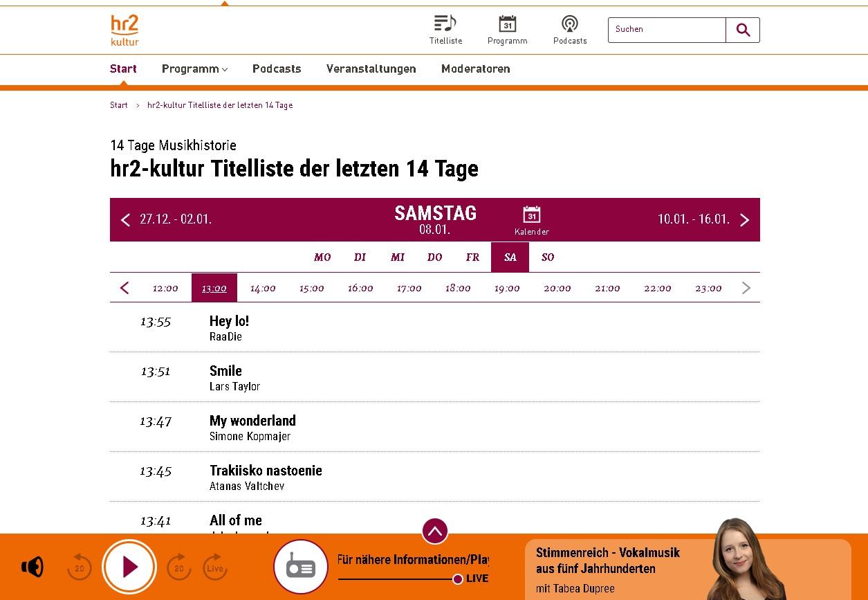Select the 14:00 hour slot

[263, 288]
